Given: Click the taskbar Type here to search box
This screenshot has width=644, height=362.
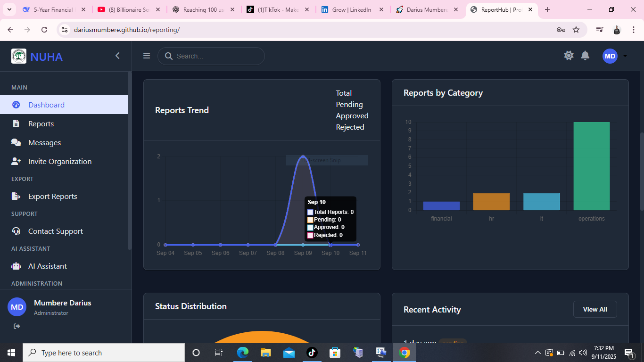Looking at the screenshot, I should click(104, 353).
